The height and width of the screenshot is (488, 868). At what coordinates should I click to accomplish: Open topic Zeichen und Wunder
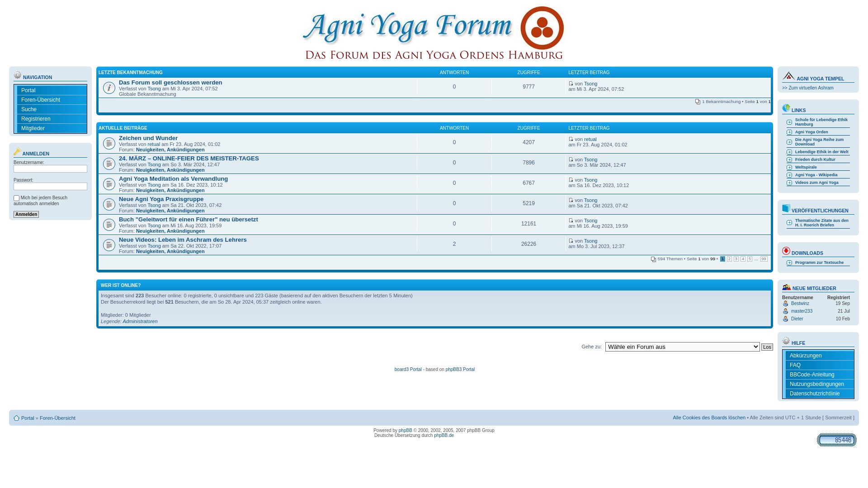click(x=148, y=138)
